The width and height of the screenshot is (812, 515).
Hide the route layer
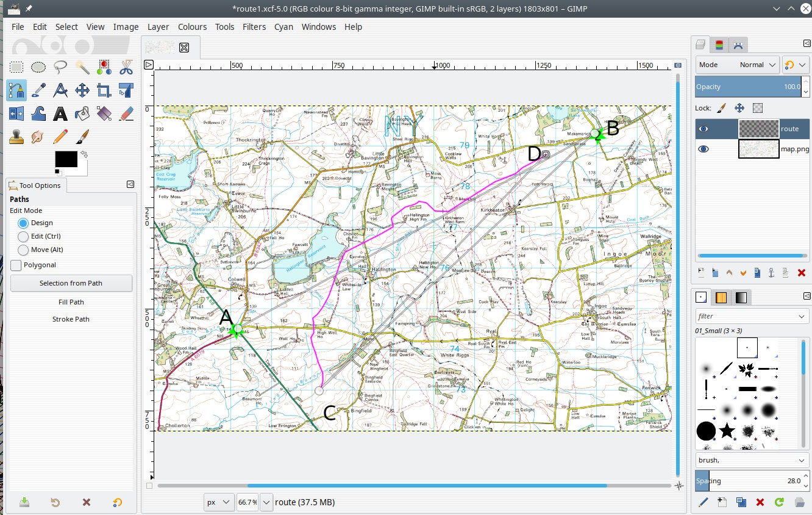coord(703,129)
